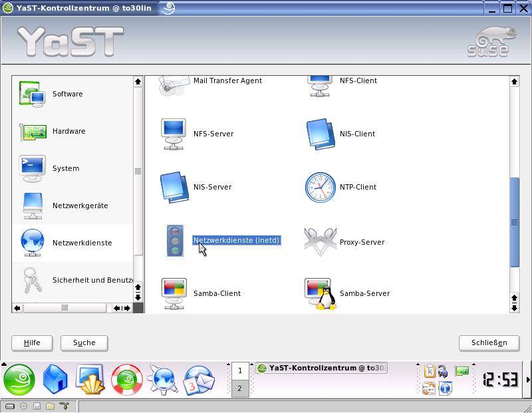532x413 pixels.
Task: Toggle the sticky pin button in title bar
Action: 168,8
